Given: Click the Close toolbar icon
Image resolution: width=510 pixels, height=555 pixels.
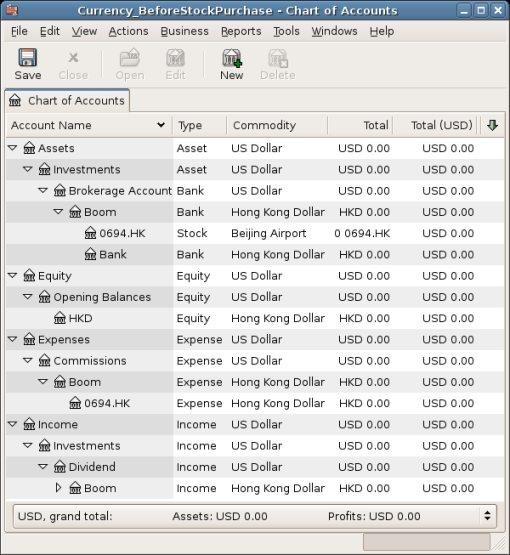Looking at the screenshot, I should point(73,58).
